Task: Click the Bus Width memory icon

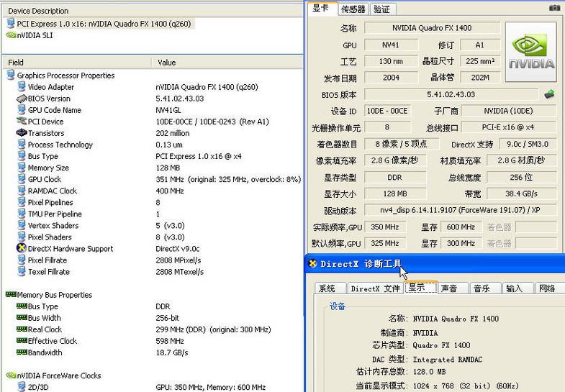Action: 22,317
